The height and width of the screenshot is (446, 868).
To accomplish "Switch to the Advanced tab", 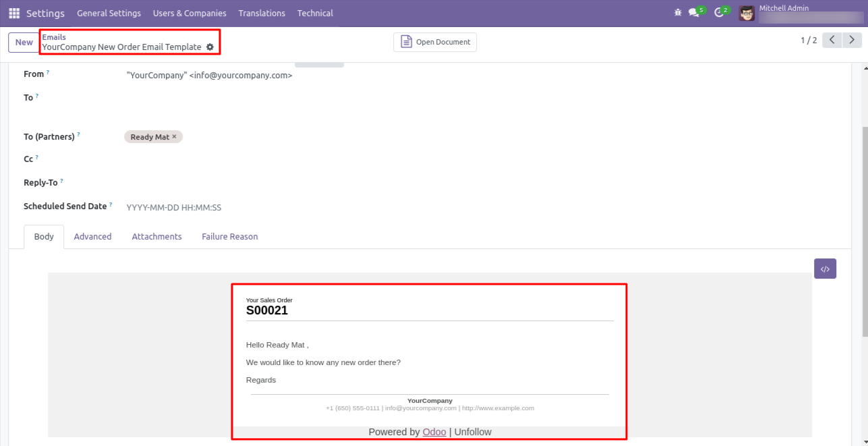I will point(92,237).
